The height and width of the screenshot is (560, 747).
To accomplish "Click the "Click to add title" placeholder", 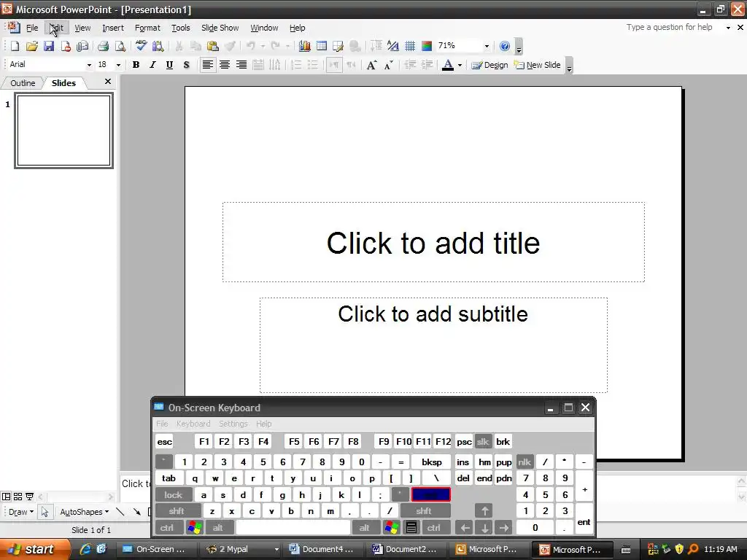I will [x=433, y=242].
